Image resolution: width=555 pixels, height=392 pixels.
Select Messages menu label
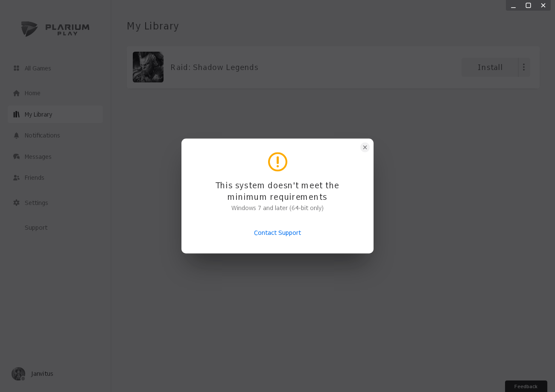[38, 157]
